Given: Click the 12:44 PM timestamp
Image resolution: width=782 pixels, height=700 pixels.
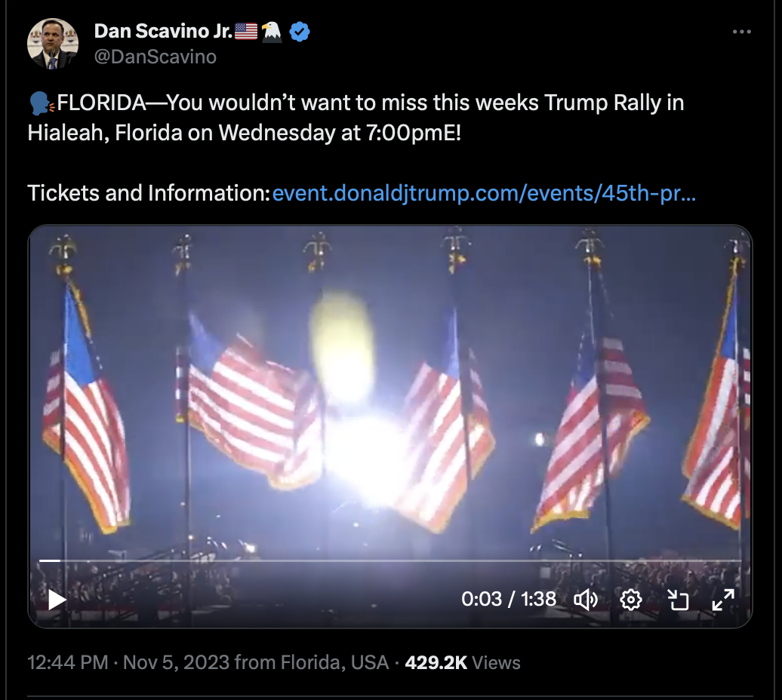Looking at the screenshot, I should coord(68,662).
